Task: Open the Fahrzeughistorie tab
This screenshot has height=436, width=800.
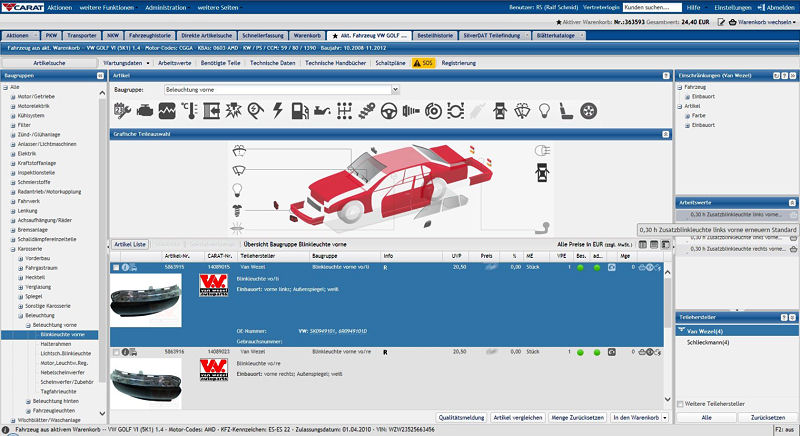Action: 149,36
